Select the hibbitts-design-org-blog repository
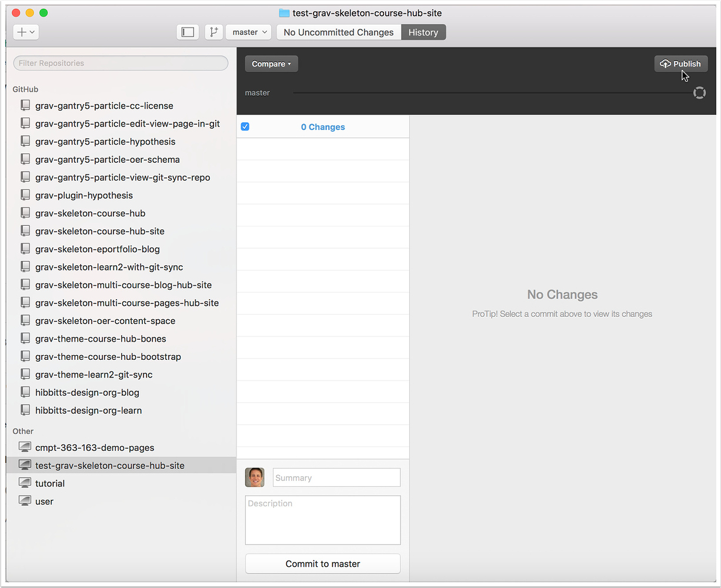 pos(87,392)
